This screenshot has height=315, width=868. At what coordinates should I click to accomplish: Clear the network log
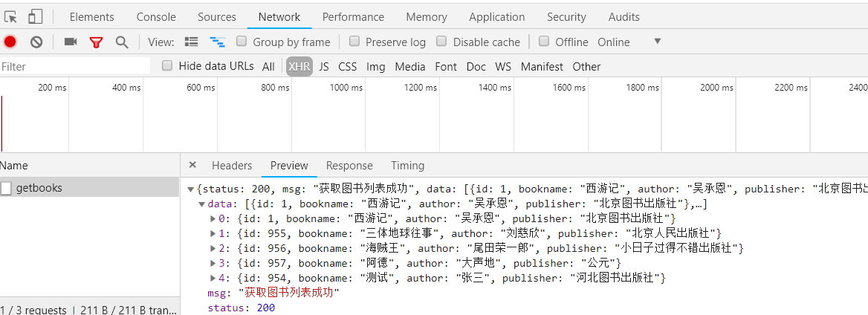tap(36, 42)
